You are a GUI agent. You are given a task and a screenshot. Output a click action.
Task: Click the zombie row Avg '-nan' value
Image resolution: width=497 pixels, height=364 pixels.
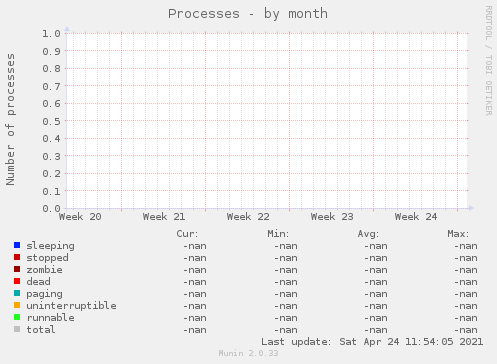click(x=376, y=270)
